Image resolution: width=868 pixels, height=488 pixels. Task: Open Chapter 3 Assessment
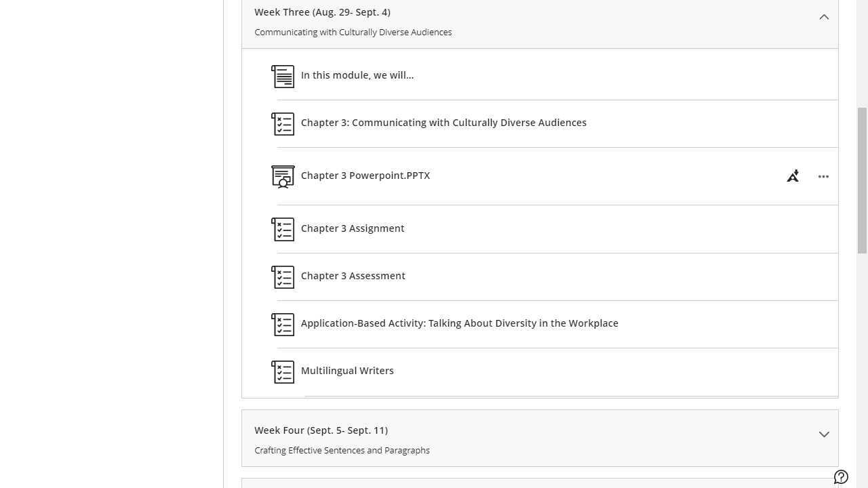[x=353, y=276]
